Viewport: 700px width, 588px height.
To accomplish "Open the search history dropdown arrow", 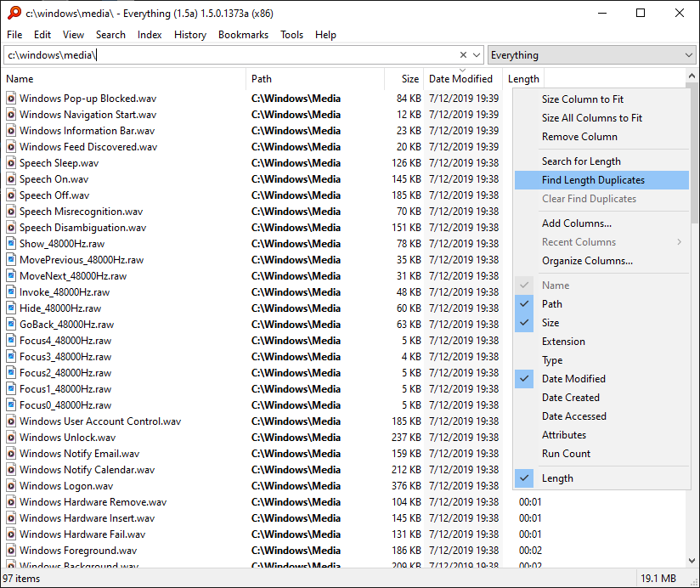I will [477, 55].
